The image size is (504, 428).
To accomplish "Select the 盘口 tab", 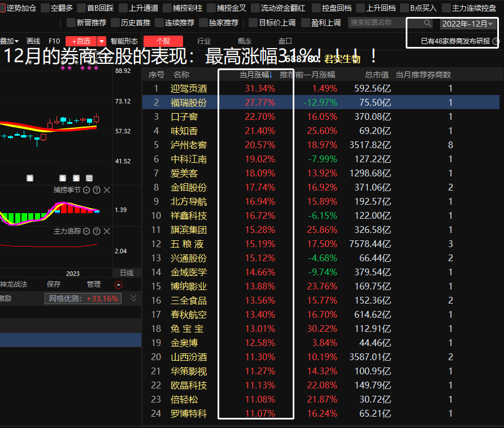I will click(x=285, y=41).
